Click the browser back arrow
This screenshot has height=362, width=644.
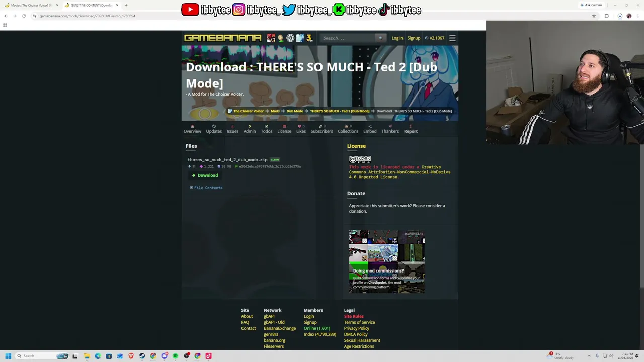pyautogui.click(x=6, y=16)
